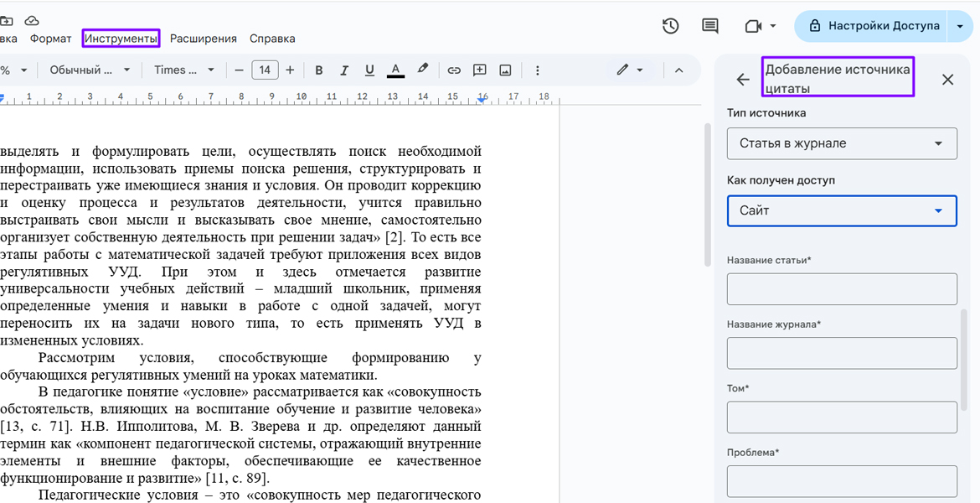
Task: Click the 'Название статьи' input field
Action: point(842,289)
